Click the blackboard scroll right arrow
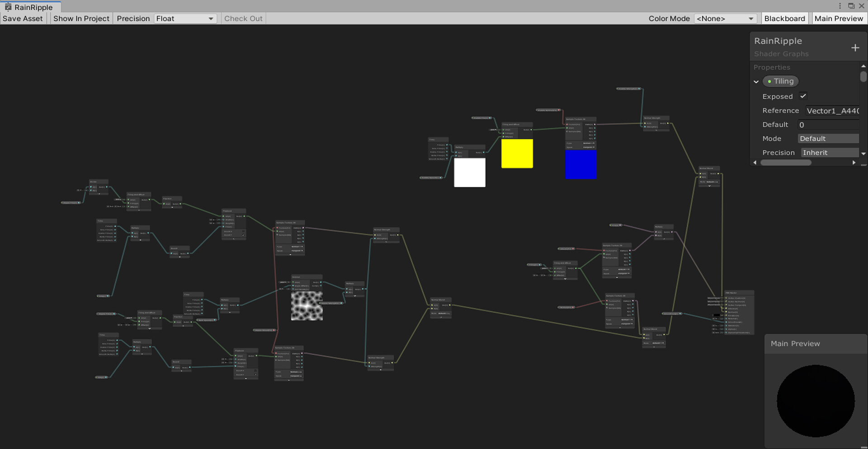 point(854,162)
